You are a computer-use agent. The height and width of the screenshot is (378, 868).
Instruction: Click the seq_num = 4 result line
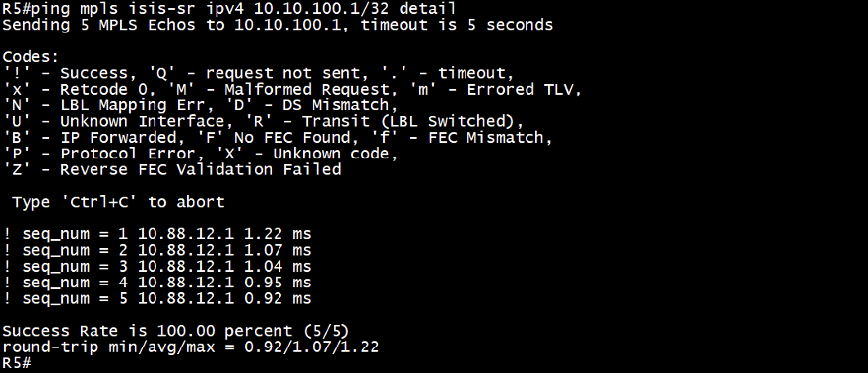click(x=157, y=283)
